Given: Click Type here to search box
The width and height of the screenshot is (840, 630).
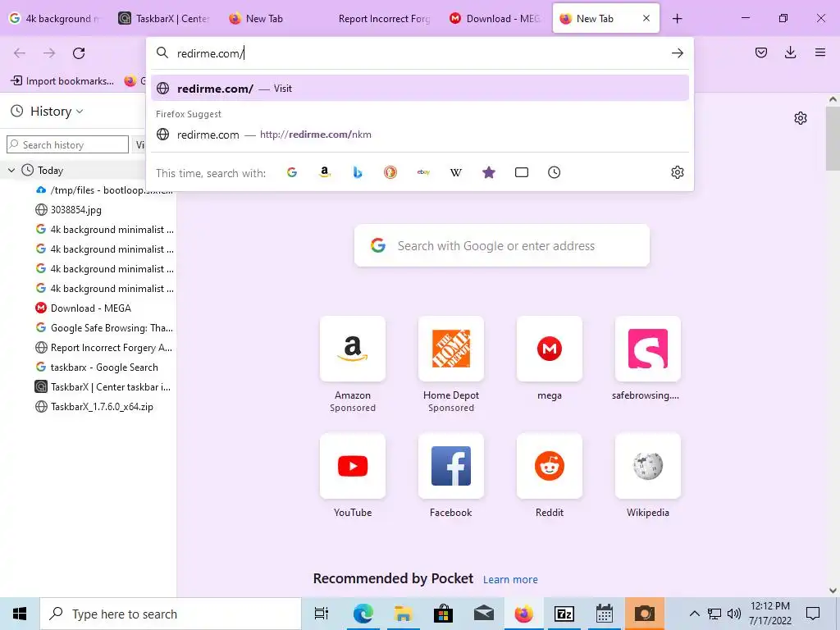Looking at the screenshot, I should coord(171,614).
